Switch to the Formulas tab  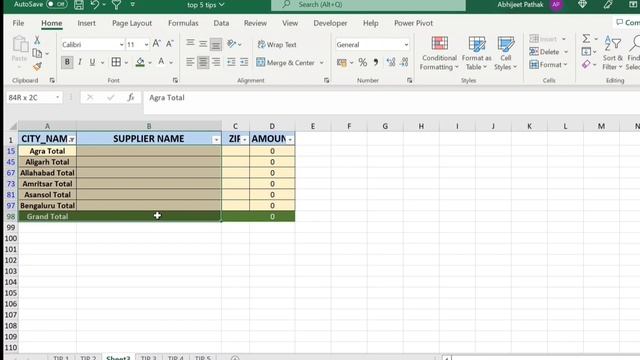(x=183, y=23)
